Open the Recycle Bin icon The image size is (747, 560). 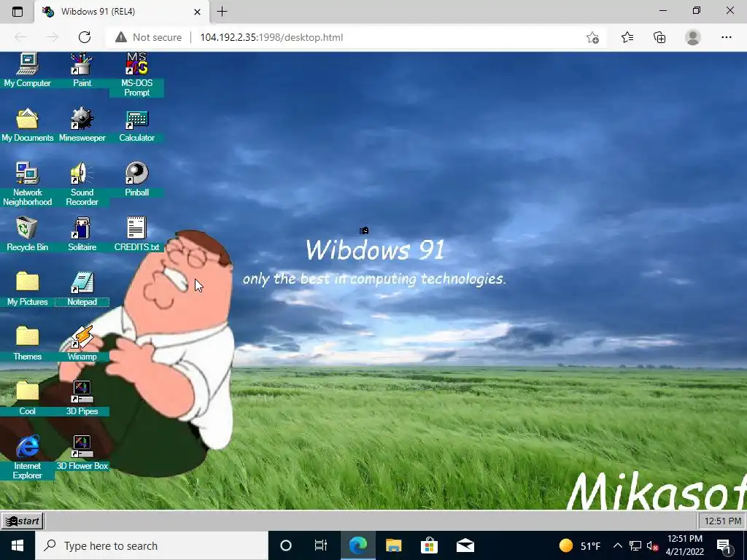27,234
